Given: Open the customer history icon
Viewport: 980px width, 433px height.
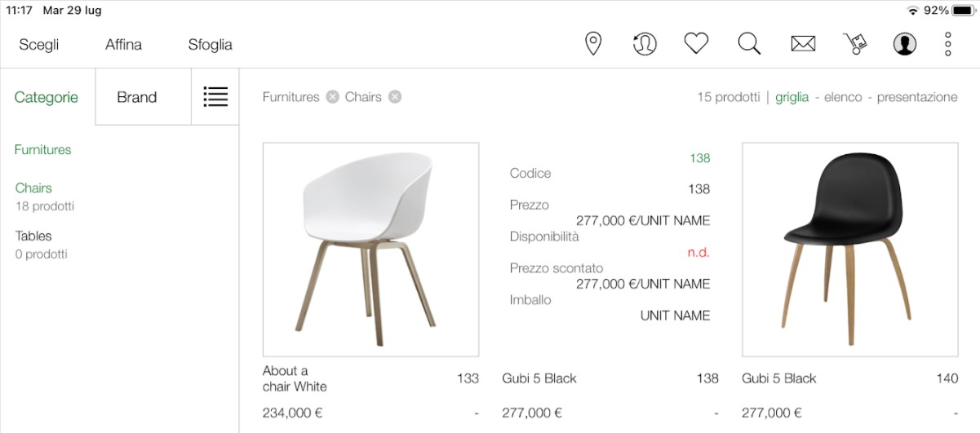Looking at the screenshot, I should [645, 44].
